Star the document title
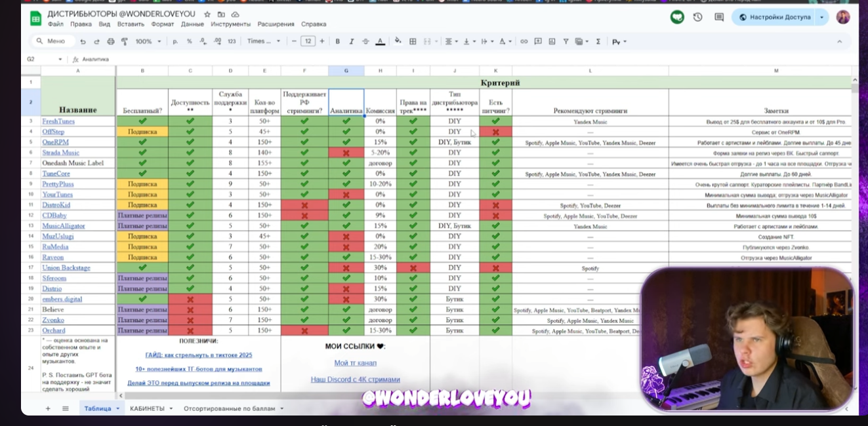868x426 pixels. point(207,14)
